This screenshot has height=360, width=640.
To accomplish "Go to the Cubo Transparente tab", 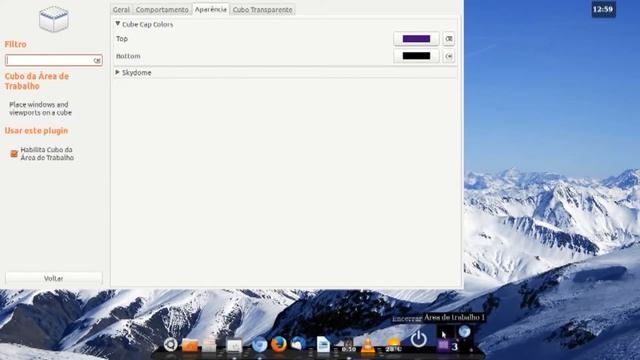I will (262, 9).
